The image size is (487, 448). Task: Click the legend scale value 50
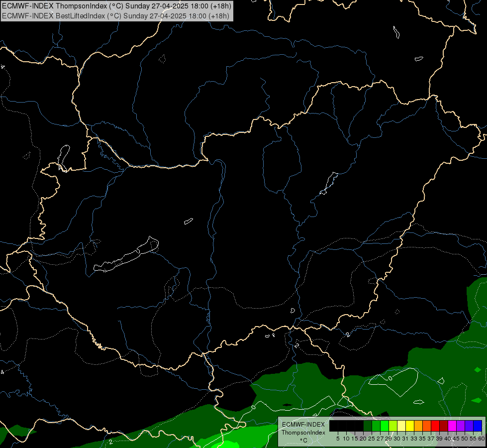coord(464,439)
